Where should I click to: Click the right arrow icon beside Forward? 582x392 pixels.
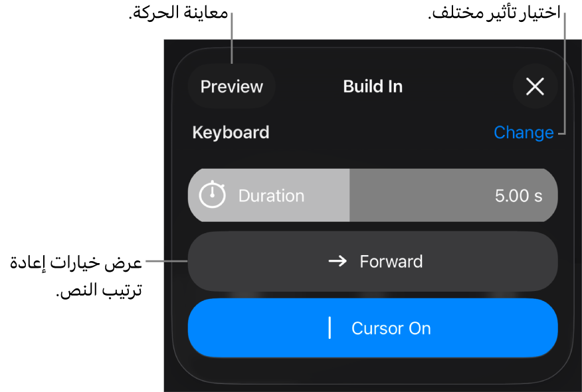[338, 261]
